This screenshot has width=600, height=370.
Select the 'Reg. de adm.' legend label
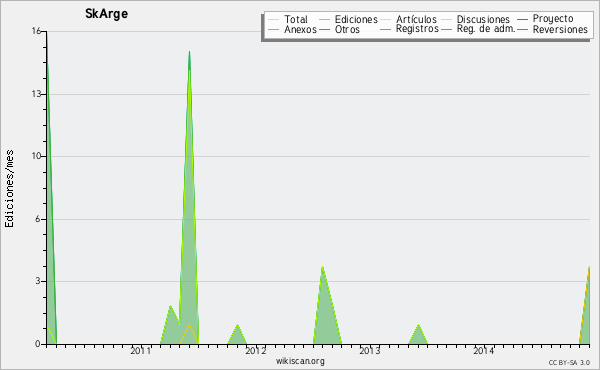tap(486, 29)
